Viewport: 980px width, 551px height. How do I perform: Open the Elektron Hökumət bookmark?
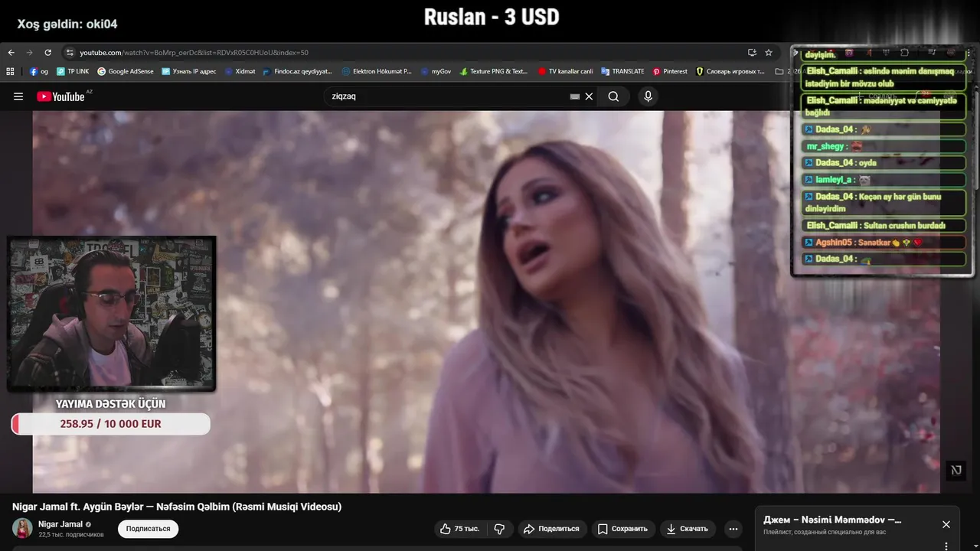click(x=377, y=71)
